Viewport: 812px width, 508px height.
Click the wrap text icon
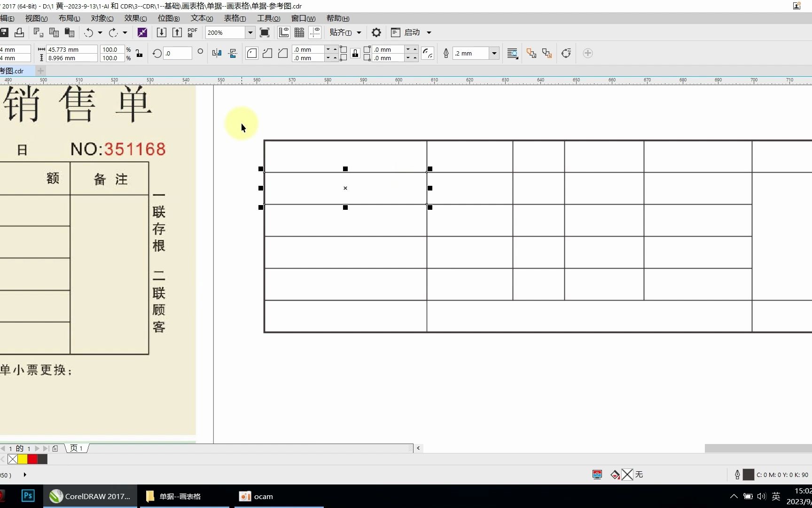(x=513, y=53)
